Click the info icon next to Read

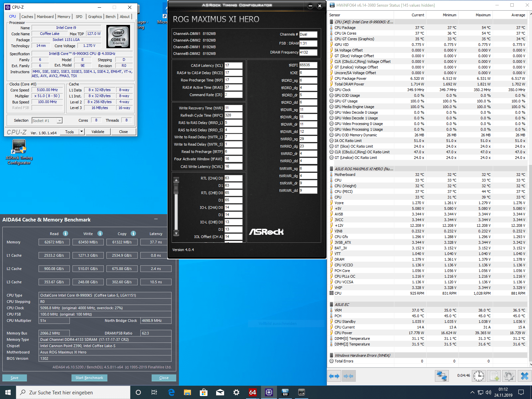(66, 233)
